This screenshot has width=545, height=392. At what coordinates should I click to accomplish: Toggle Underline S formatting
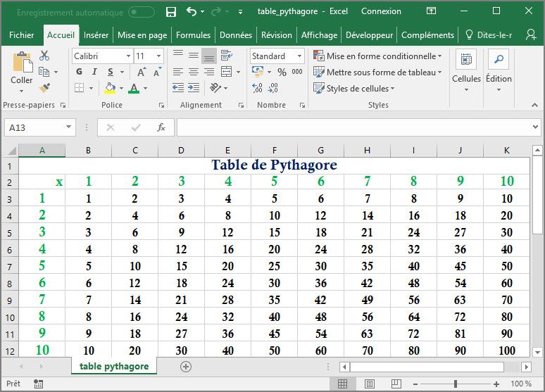111,72
